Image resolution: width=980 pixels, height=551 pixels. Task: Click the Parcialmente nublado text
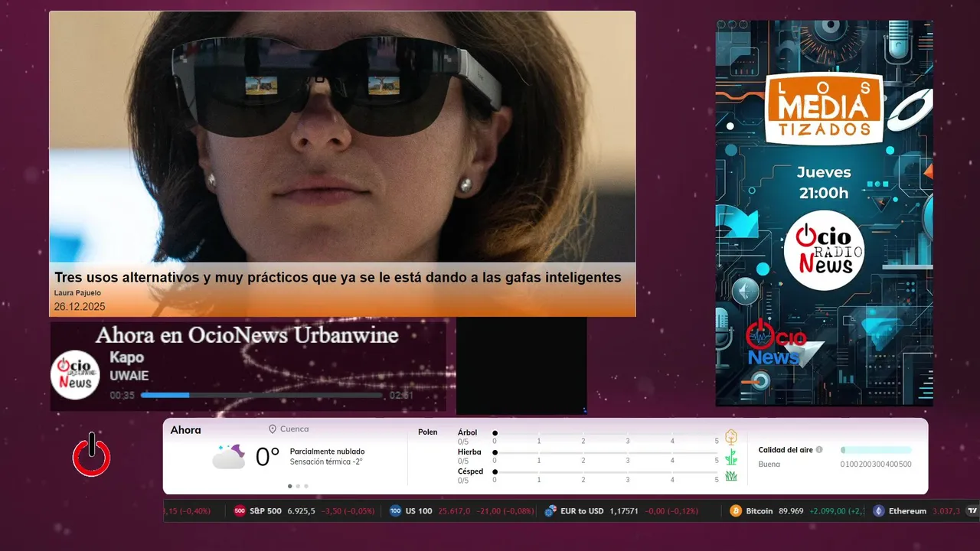pos(328,452)
